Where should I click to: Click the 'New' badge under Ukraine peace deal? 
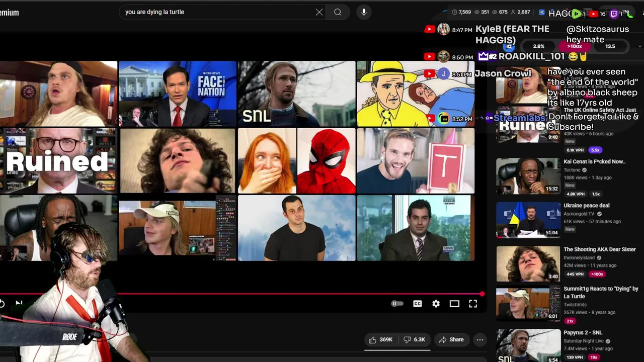click(x=570, y=229)
